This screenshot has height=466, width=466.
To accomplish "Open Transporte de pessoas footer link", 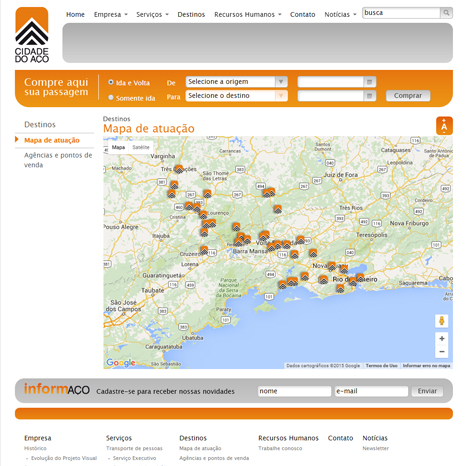I will (x=134, y=448).
